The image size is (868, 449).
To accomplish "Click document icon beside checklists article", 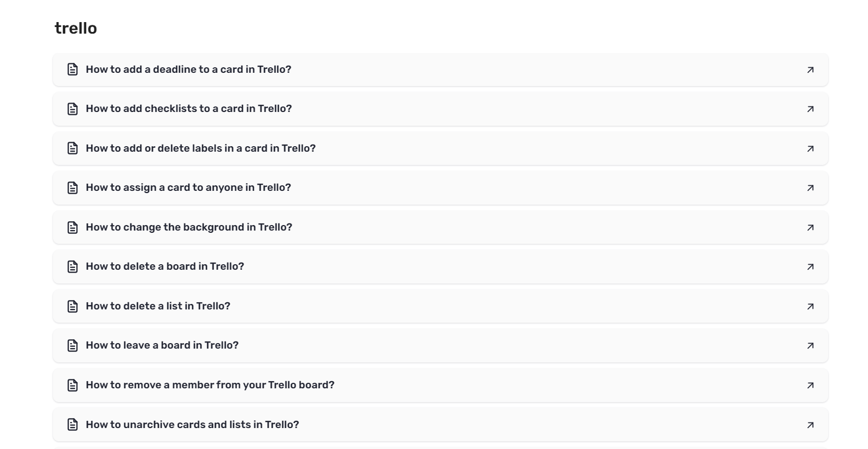I will (x=72, y=109).
